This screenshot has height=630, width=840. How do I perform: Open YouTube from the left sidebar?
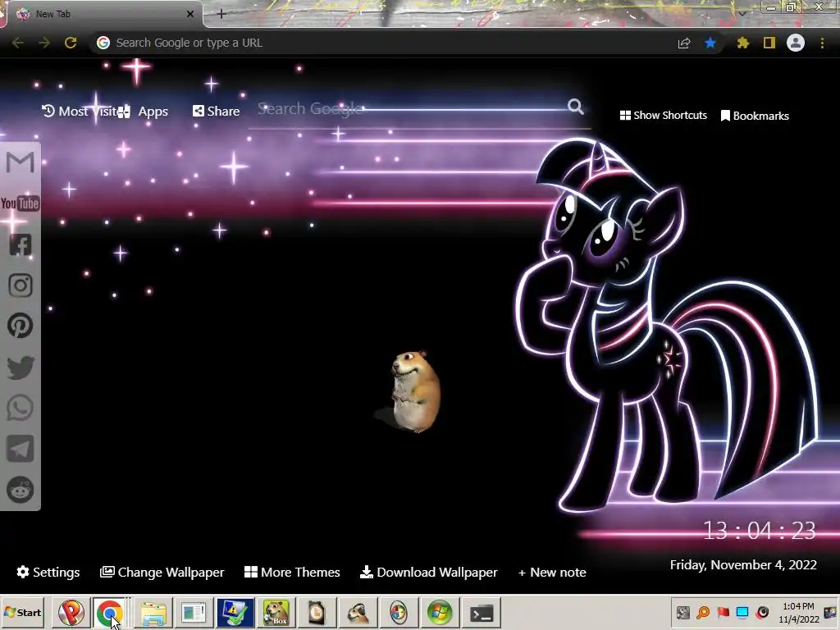21,203
